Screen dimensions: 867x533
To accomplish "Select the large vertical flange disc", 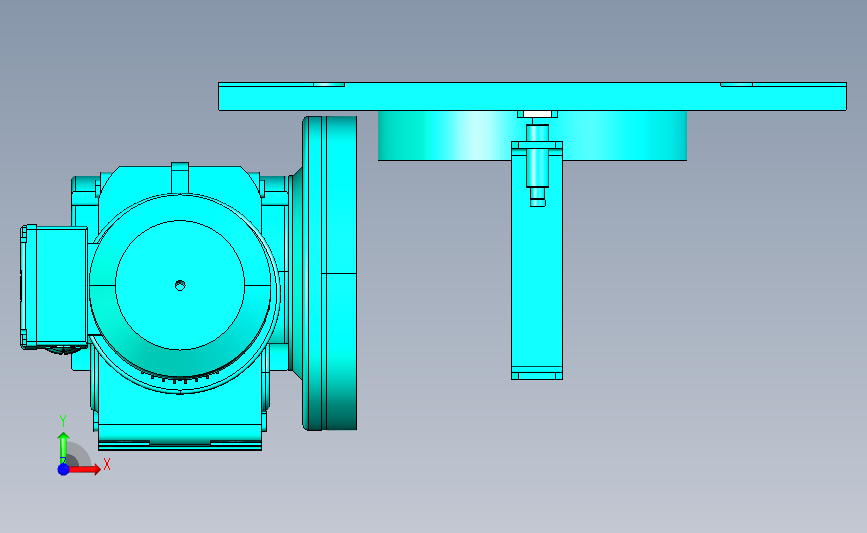I will [330, 273].
